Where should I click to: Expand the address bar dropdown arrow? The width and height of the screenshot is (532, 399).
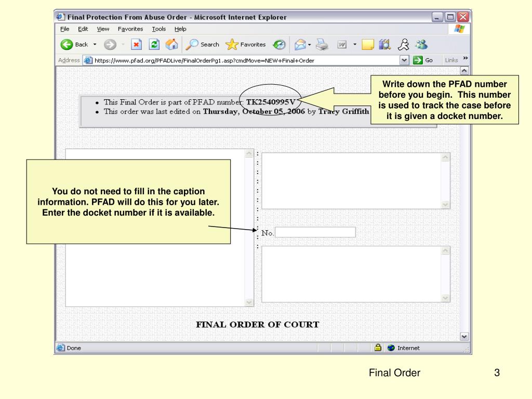405,60
